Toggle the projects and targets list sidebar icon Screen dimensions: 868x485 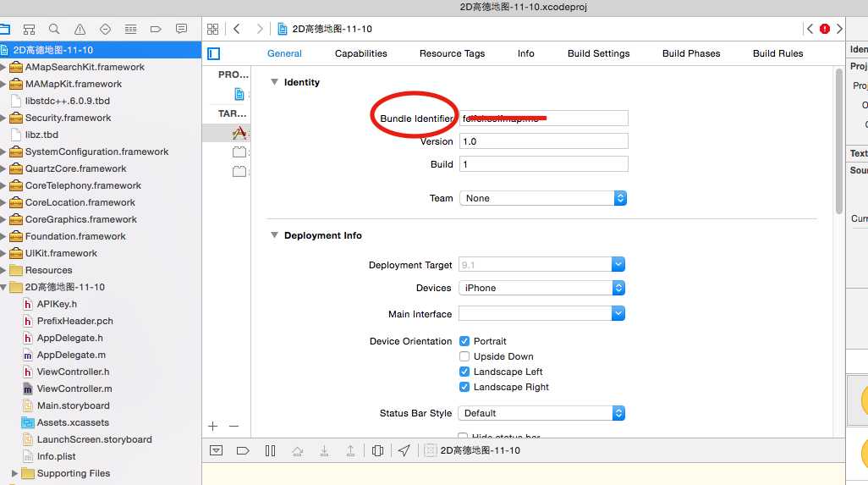(214, 53)
